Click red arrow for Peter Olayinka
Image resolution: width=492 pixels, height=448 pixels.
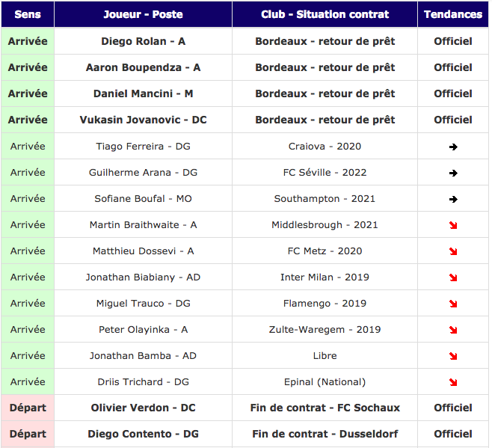coord(453,330)
